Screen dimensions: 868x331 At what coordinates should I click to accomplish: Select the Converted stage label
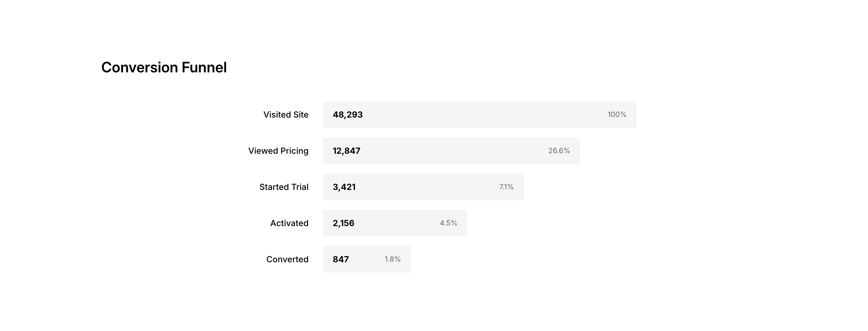click(x=287, y=259)
